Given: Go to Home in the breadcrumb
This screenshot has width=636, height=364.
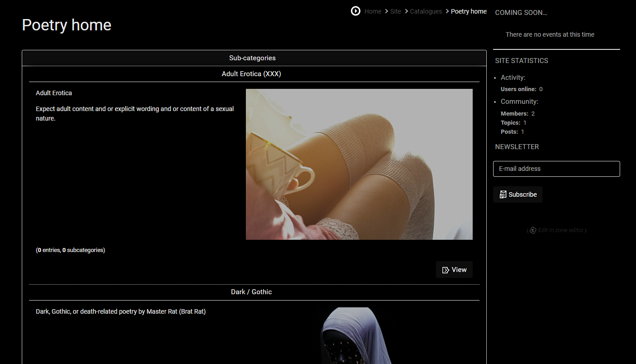Looking at the screenshot, I should 372,11.
